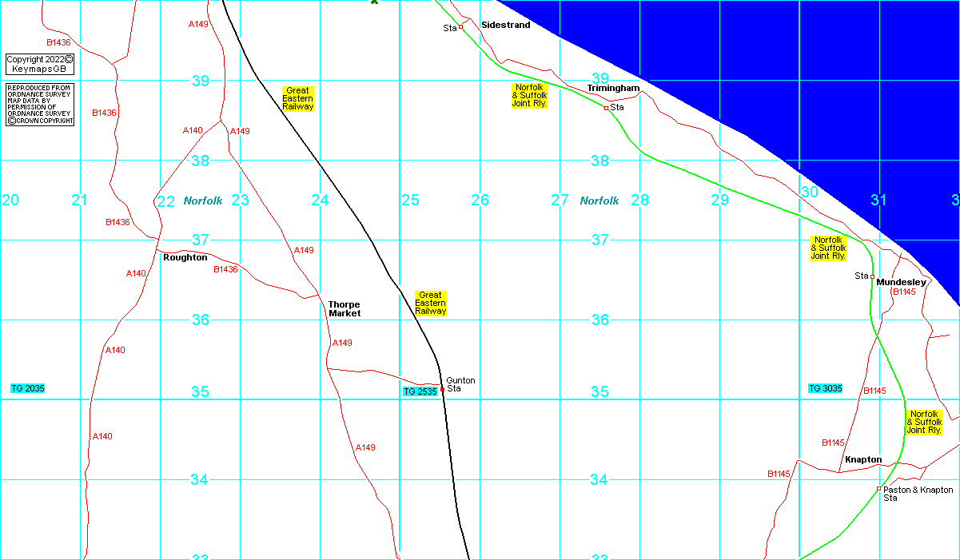Click the Mundesley town name
This screenshot has height=560, width=960.
pos(901,282)
